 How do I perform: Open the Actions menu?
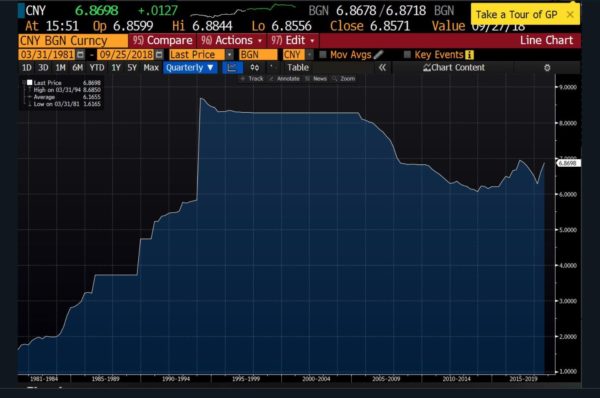pyautogui.click(x=233, y=40)
